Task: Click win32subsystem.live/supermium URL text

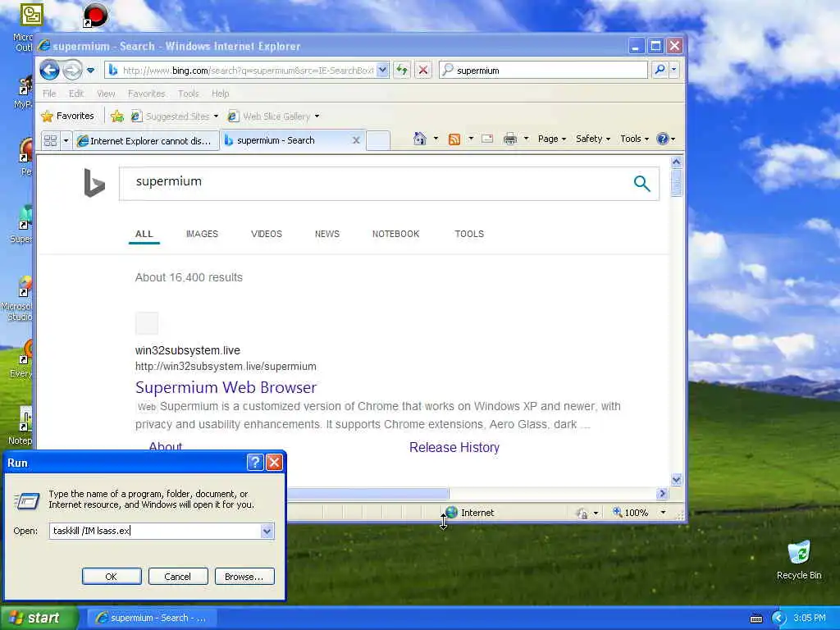Action: pos(226,367)
